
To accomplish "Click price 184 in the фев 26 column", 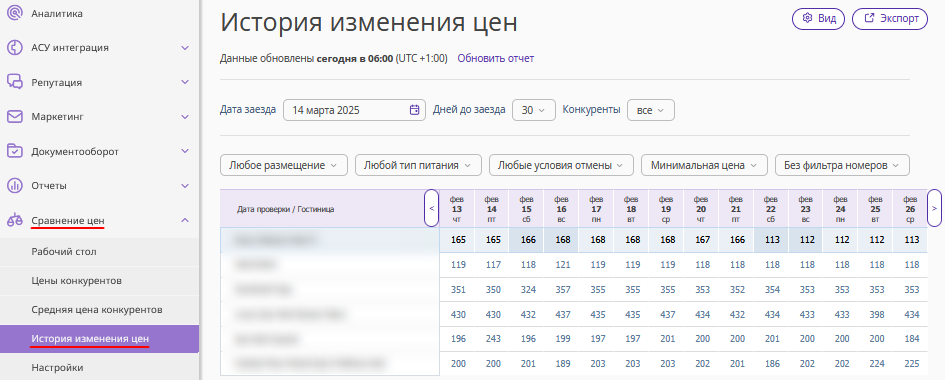I will [912, 339].
